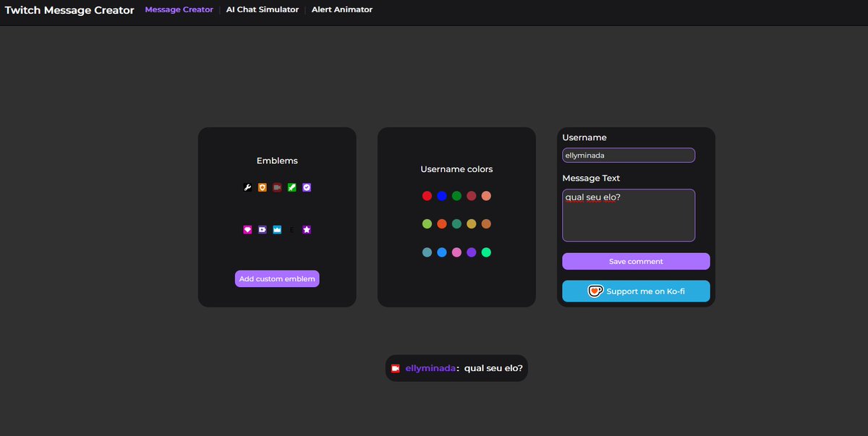Open the Message Creator tab
This screenshot has height=436, width=868.
pyautogui.click(x=179, y=9)
